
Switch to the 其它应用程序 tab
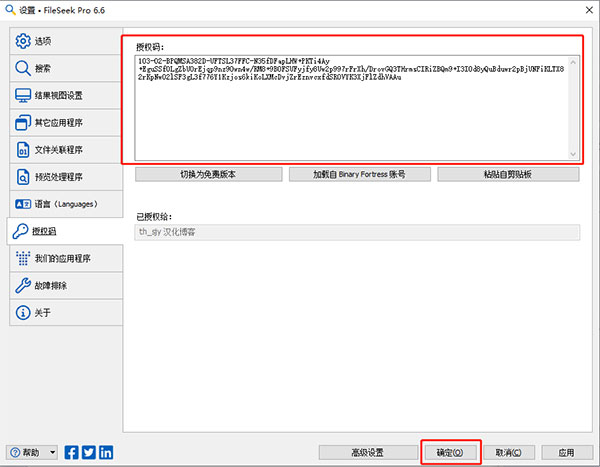click(x=66, y=122)
